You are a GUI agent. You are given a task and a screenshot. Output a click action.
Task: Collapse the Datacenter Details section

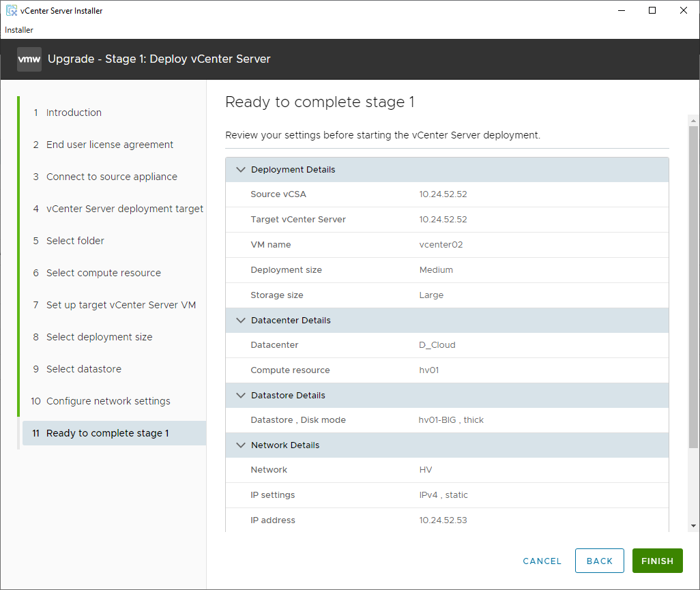coord(240,321)
